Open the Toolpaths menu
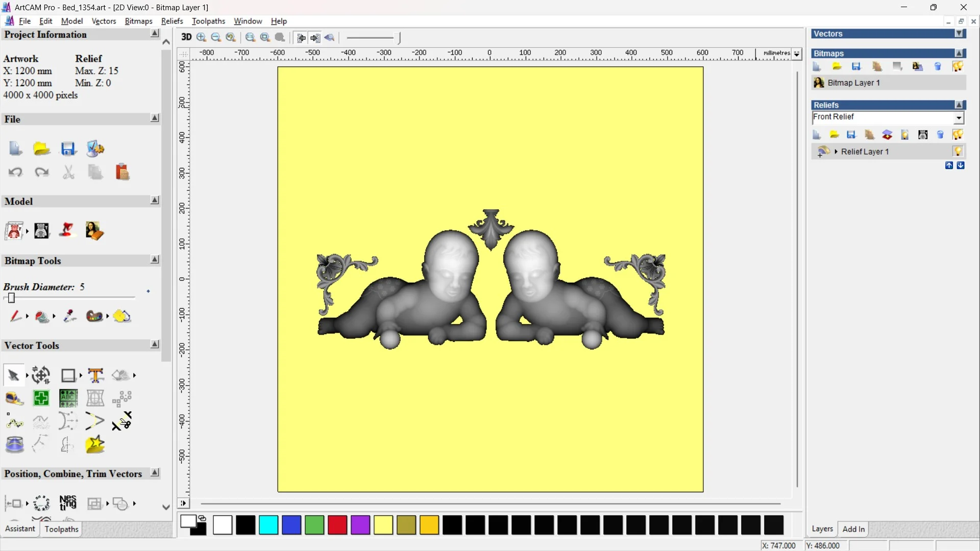Viewport: 980px width, 551px height. point(208,21)
